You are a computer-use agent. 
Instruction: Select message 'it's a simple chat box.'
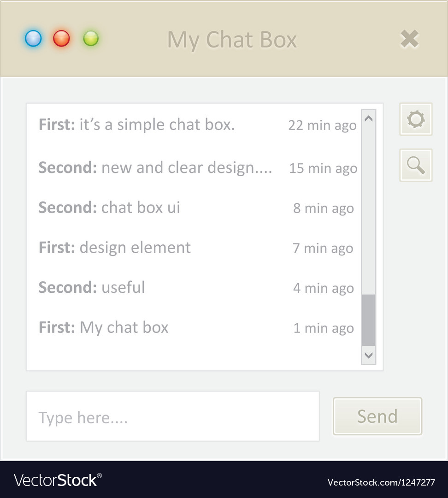click(x=157, y=125)
